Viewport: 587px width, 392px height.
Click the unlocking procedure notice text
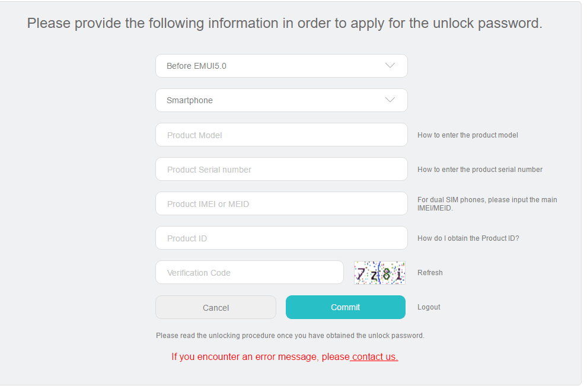click(290, 336)
